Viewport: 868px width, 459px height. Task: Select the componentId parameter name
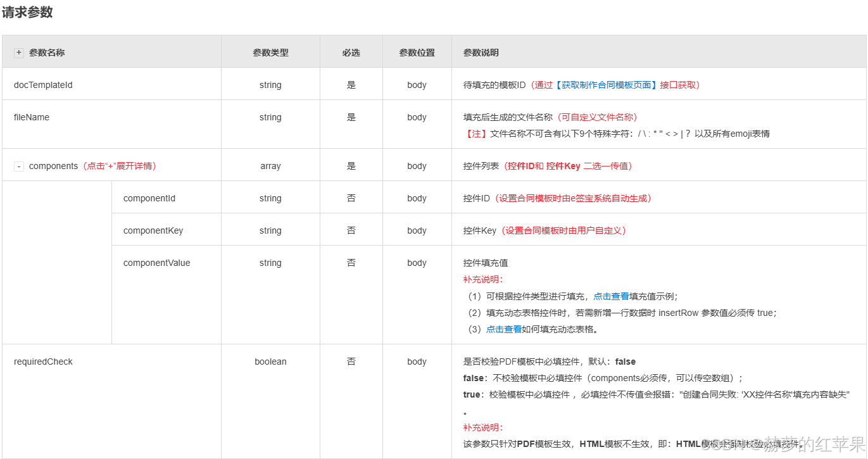[x=149, y=198]
